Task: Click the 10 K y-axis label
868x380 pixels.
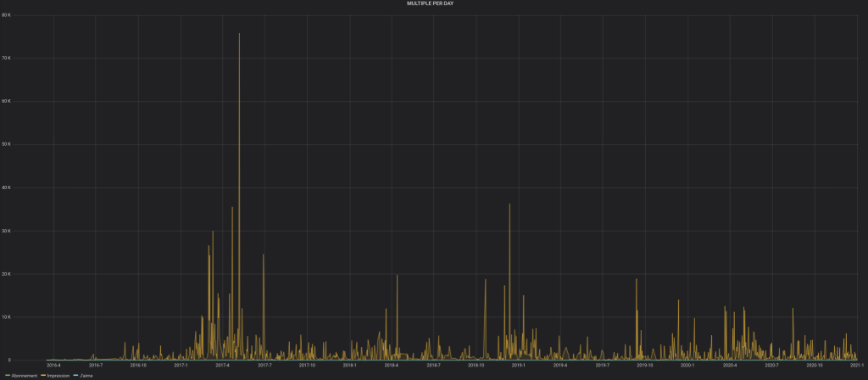Action: (x=6, y=317)
